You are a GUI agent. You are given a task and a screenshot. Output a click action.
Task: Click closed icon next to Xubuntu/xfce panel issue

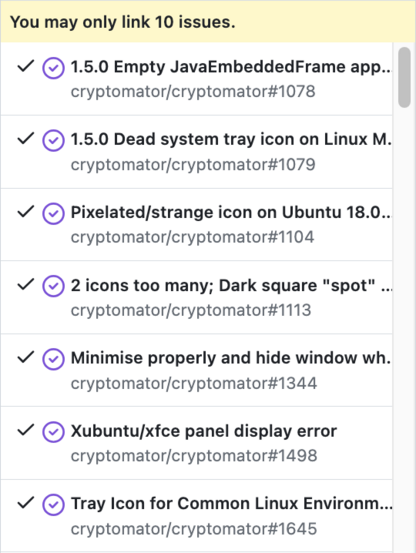pos(53,432)
